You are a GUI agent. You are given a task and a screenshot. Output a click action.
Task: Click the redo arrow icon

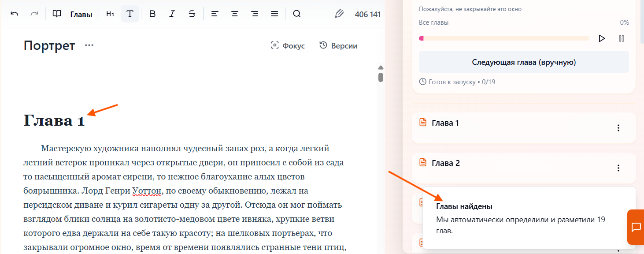[34, 14]
